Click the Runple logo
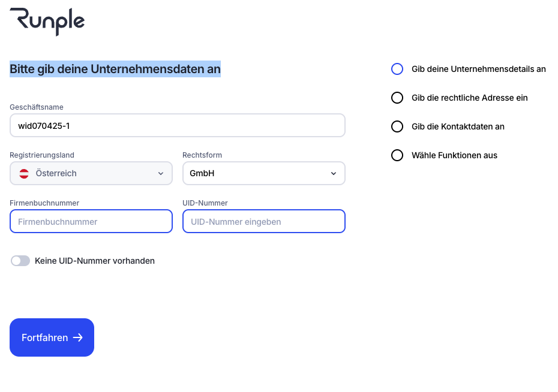 pos(47,22)
